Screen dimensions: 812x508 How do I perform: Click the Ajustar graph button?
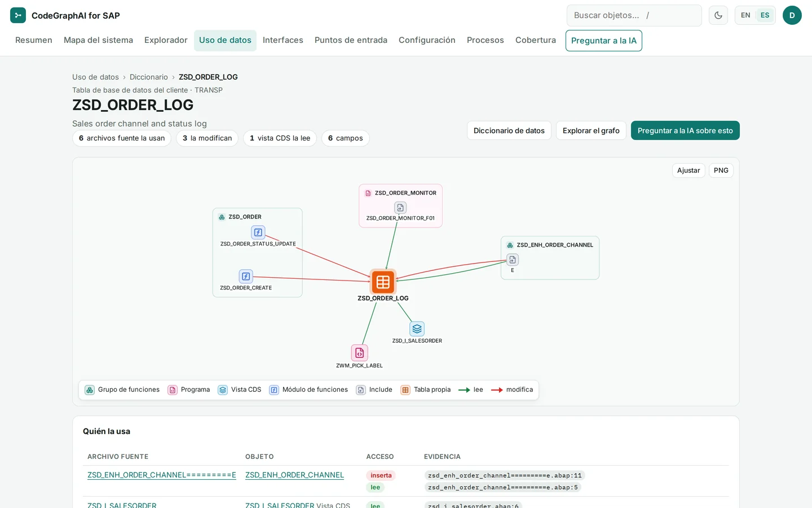pos(689,170)
